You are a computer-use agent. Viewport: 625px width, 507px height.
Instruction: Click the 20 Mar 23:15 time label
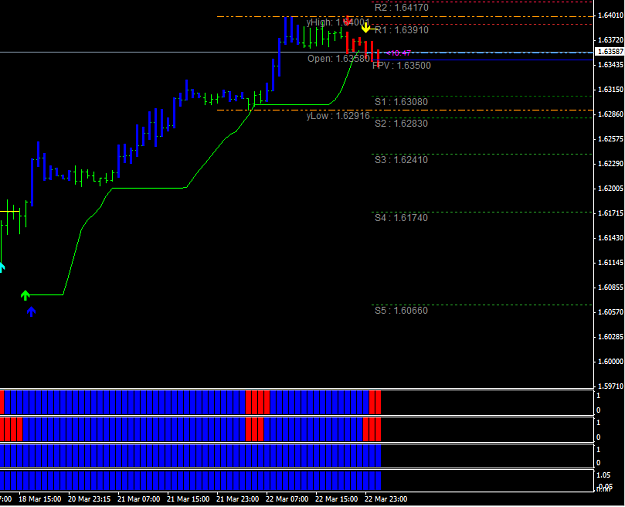pos(89,499)
